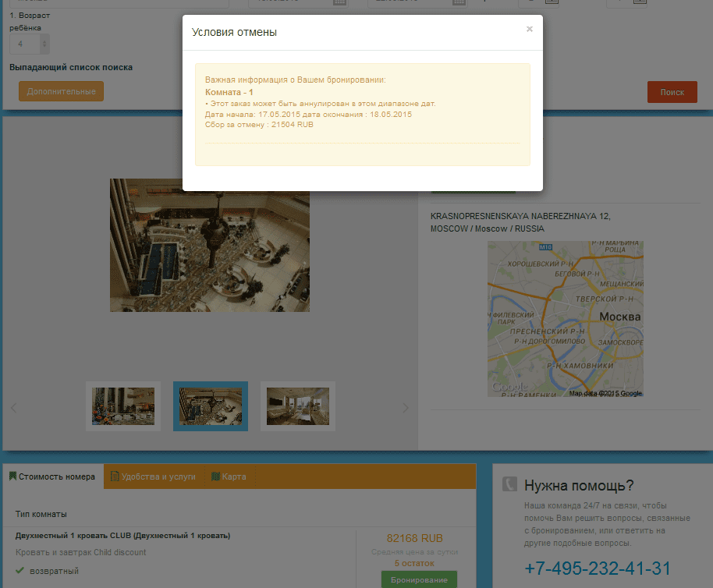Click the Условия отмены dialog title

pos(234,32)
